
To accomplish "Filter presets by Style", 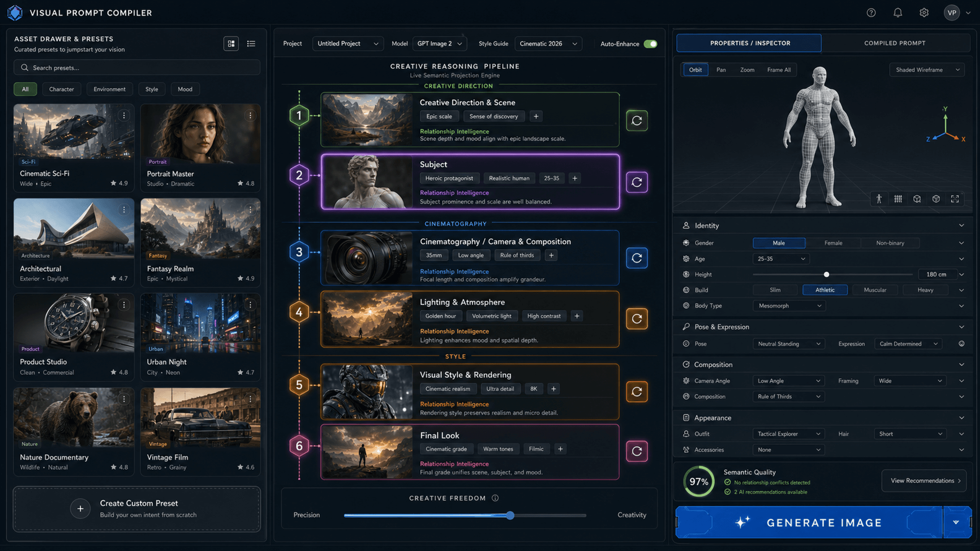I will [152, 89].
